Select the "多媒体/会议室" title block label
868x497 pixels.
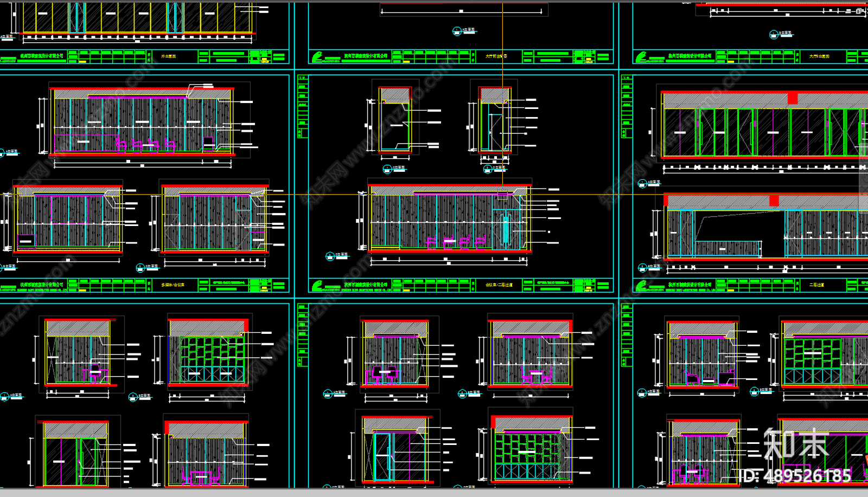click(x=173, y=285)
